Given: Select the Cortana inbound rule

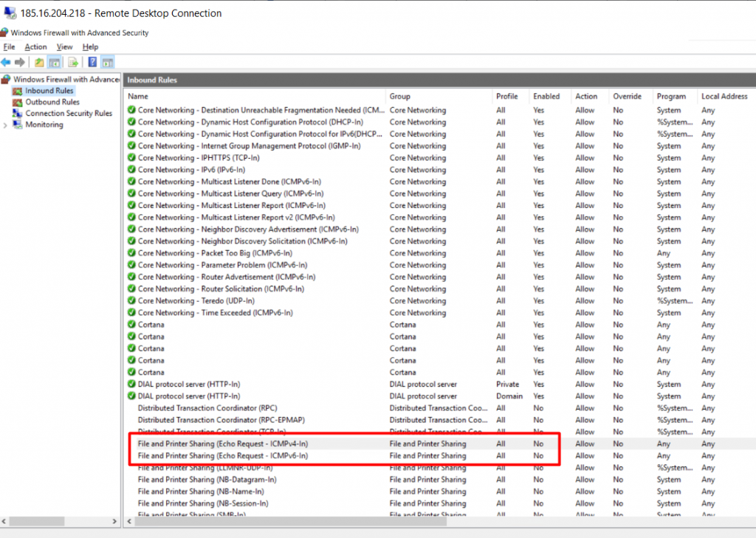Looking at the screenshot, I should click(151, 325).
